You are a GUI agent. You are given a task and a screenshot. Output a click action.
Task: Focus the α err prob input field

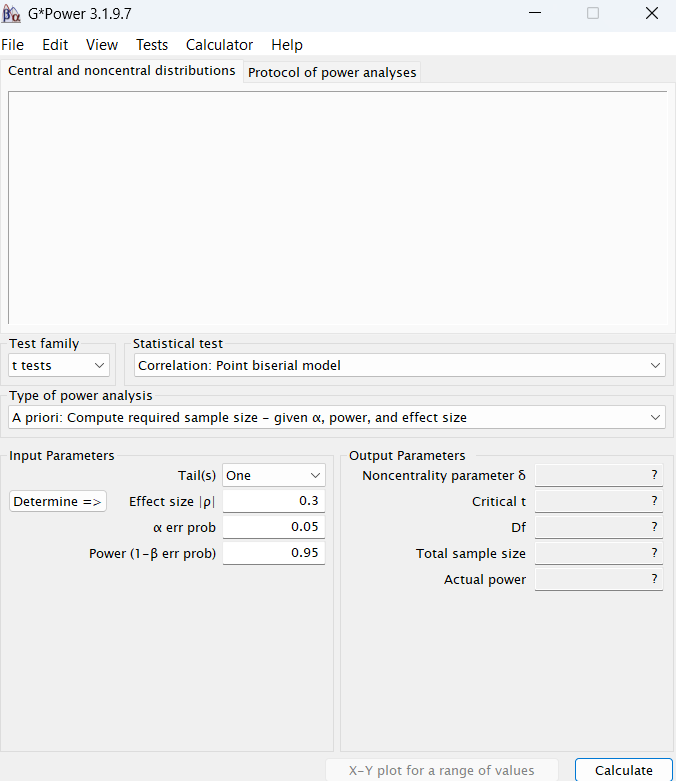tap(273, 527)
